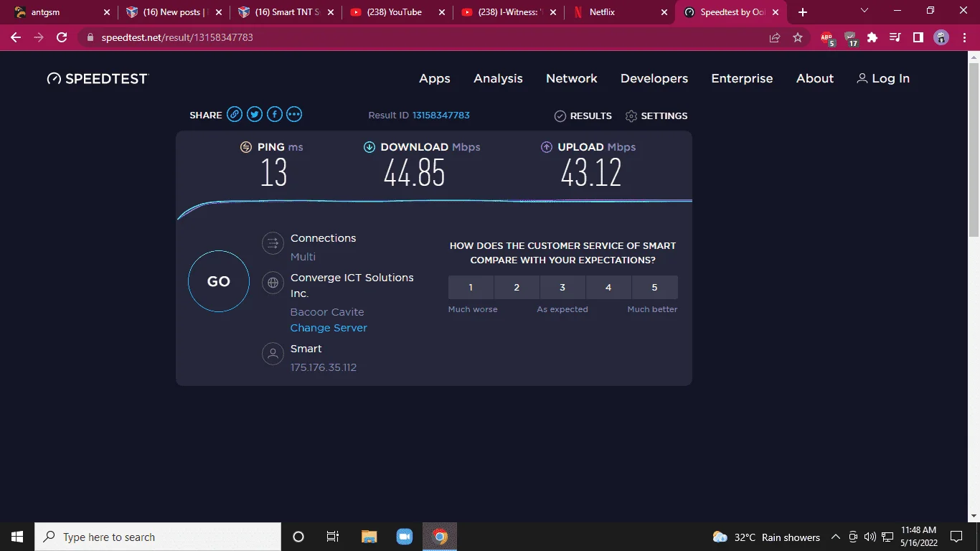Open the Adblock extension icon
This screenshot has width=980, height=551.
827,38
